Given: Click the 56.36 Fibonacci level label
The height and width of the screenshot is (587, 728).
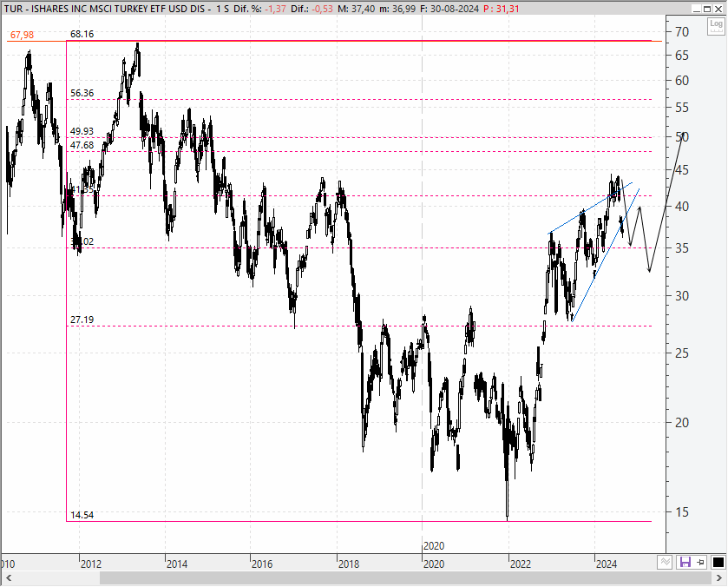Looking at the screenshot, I should tap(82, 93).
